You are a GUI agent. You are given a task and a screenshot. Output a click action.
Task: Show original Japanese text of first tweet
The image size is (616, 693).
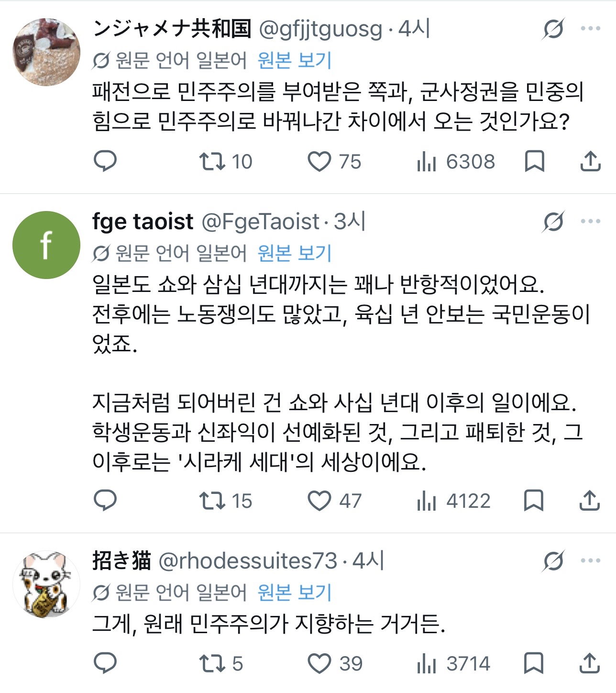tap(295, 60)
